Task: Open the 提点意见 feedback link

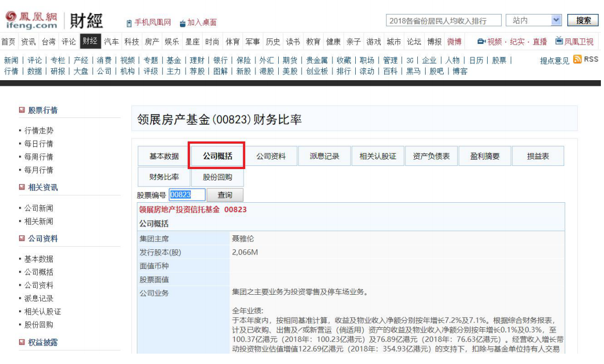Action: 555,60
